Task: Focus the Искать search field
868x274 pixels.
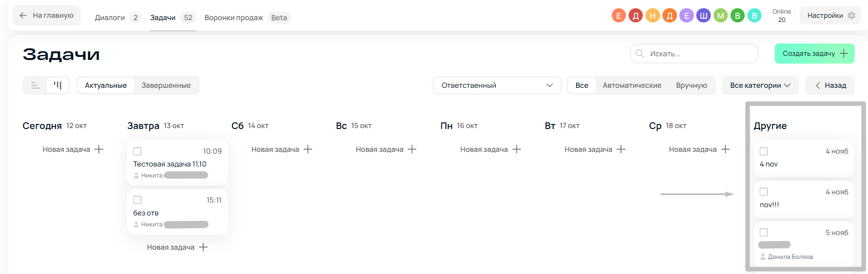Action: (699, 54)
